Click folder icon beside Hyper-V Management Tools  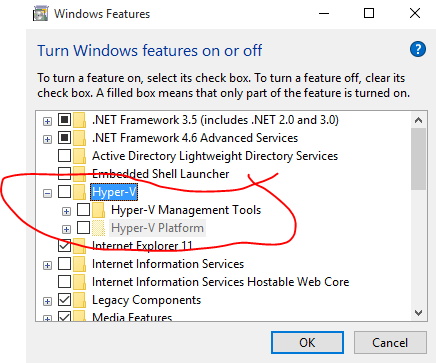pos(98,210)
